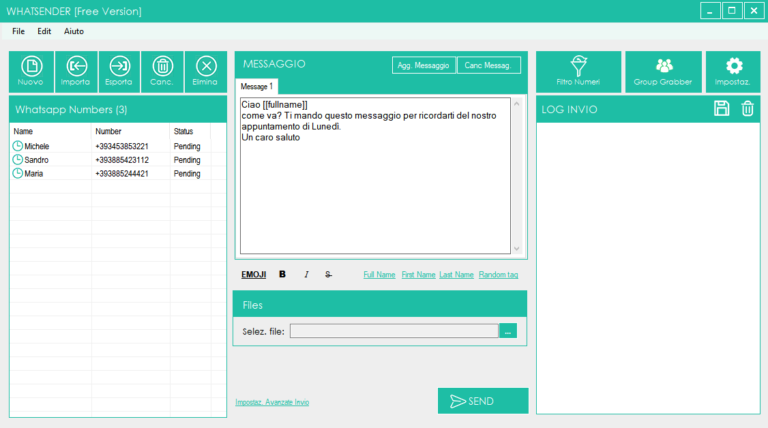This screenshot has height=428, width=768.
Task: Apply strikethrough formatting to message
Action: [328, 274]
